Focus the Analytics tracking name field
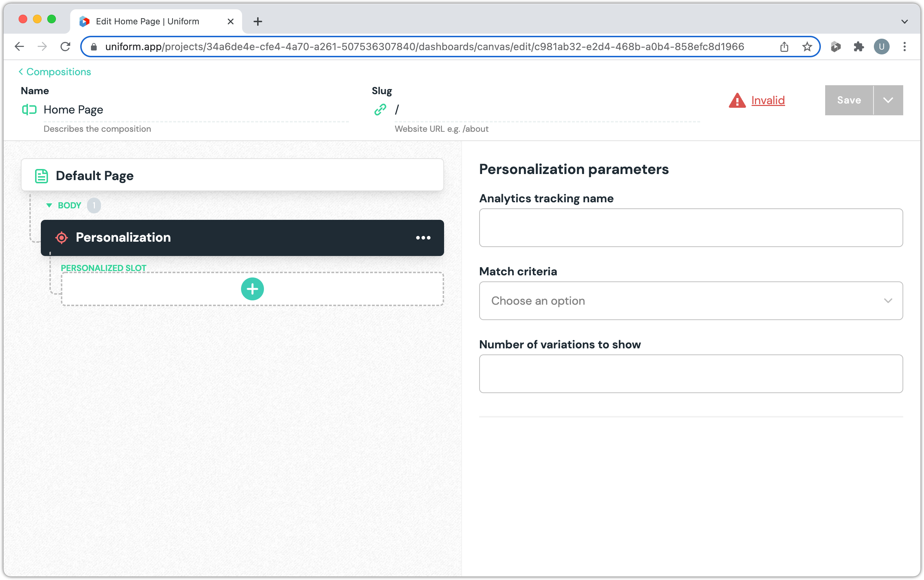This screenshot has width=924, height=580. point(691,227)
